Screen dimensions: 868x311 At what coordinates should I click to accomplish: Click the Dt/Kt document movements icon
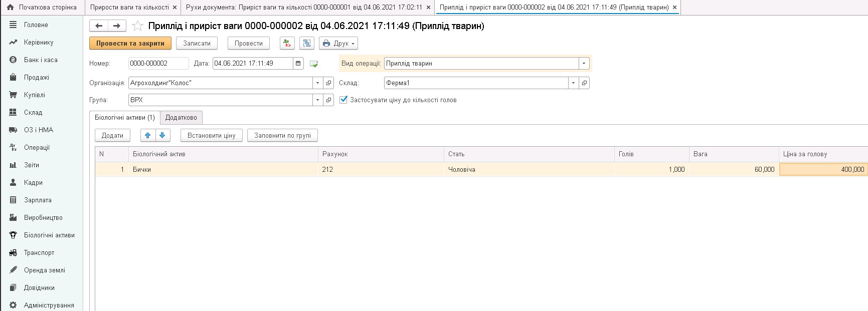click(287, 44)
